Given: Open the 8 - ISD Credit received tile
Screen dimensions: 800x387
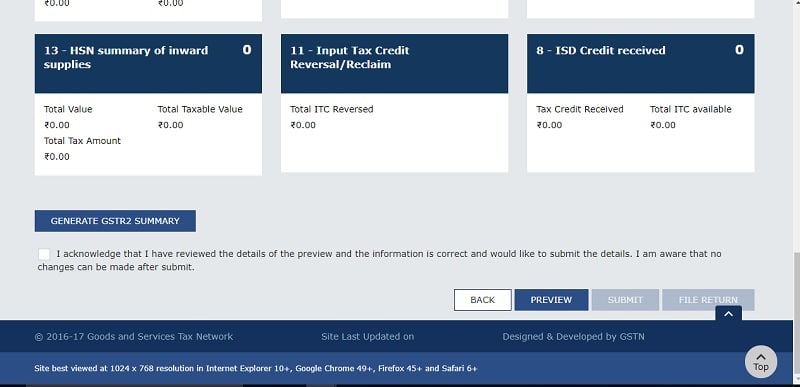Looking at the screenshot, I should (x=641, y=63).
